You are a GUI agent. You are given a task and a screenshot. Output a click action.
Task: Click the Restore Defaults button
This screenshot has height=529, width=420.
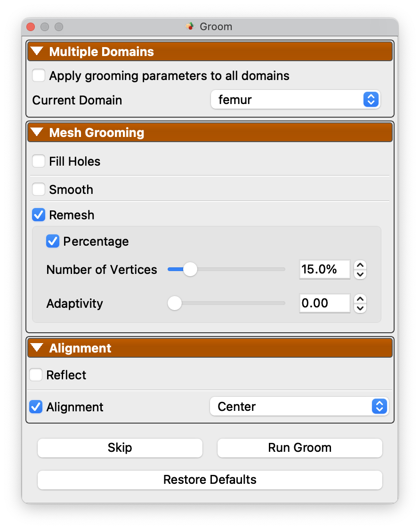210,480
